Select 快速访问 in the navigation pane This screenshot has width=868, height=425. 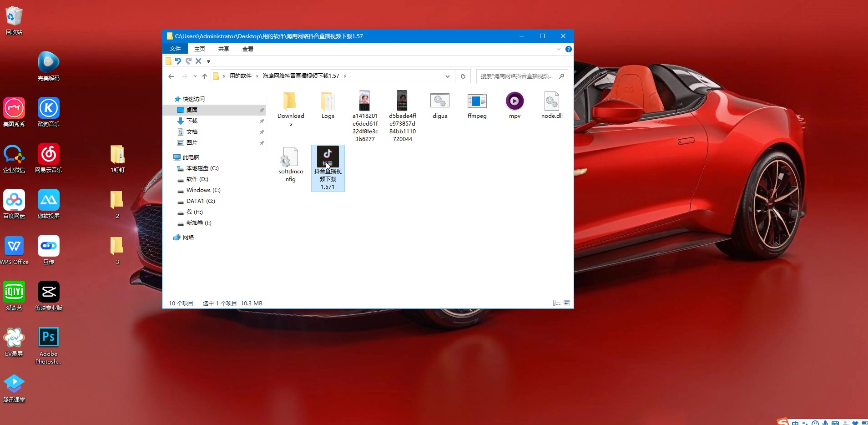point(193,99)
